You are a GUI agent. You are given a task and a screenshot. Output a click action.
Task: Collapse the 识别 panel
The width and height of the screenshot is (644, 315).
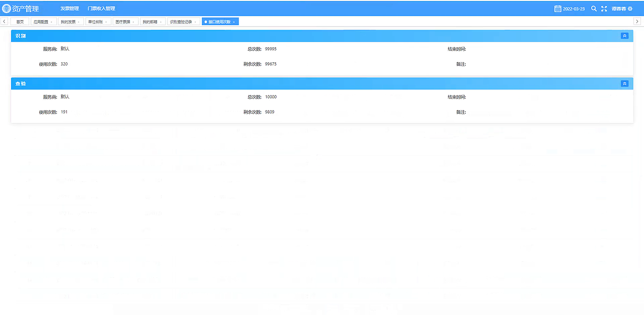click(624, 36)
